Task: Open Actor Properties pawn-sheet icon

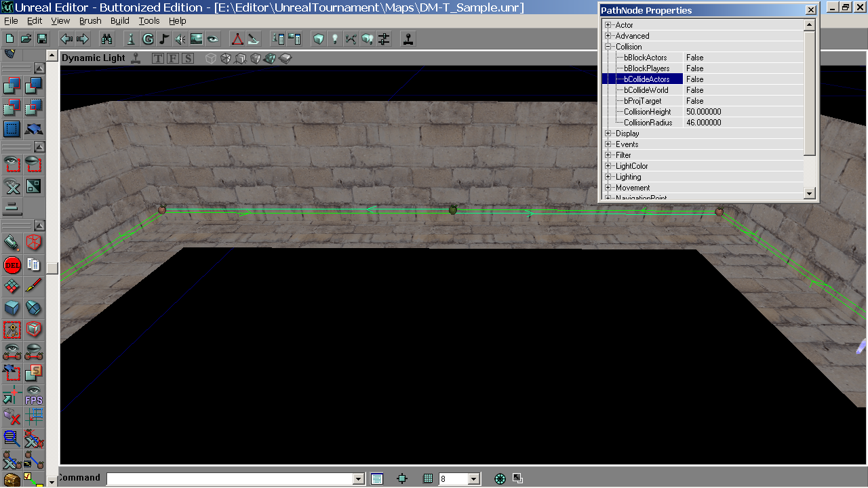Action: pyautogui.click(x=278, y=39)
